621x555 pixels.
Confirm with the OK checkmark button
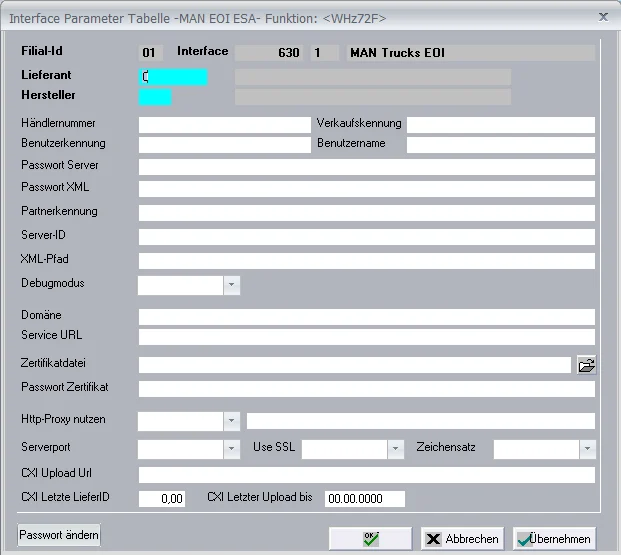pos(370,538)
